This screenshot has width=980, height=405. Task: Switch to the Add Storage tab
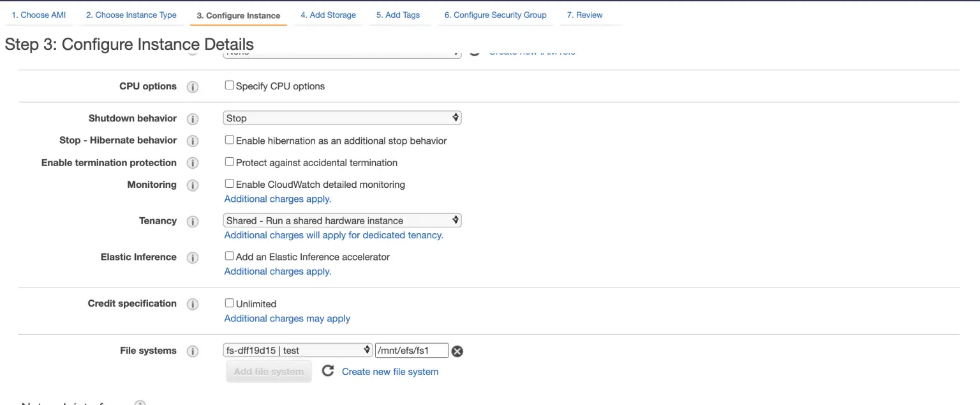328,14
